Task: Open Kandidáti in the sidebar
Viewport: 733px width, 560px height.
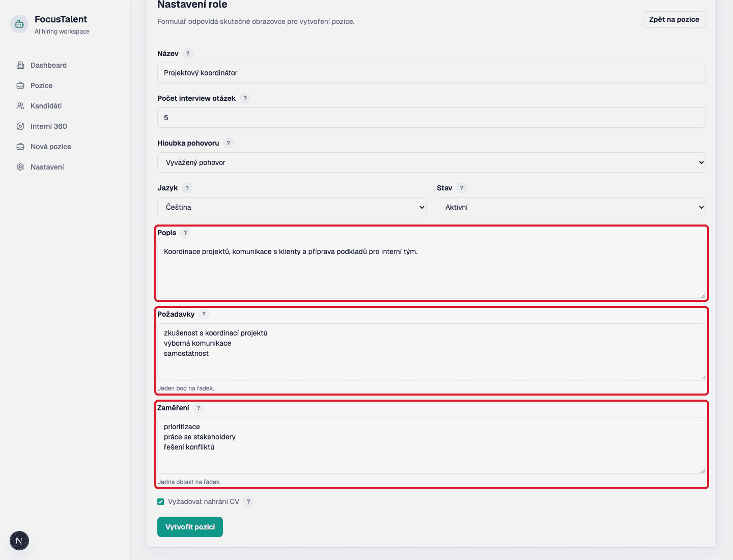Action: click(46, 106)
